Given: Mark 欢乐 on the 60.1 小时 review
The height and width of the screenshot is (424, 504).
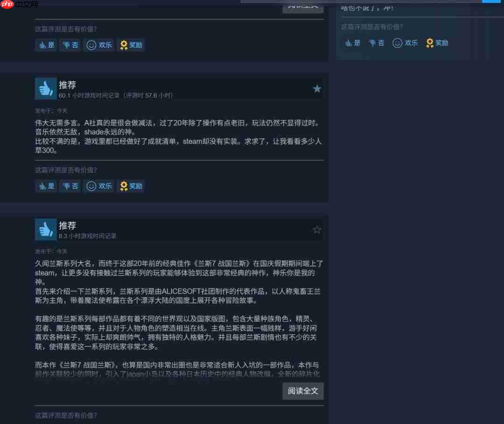Looking at the screenshot, I should point(98,186).
